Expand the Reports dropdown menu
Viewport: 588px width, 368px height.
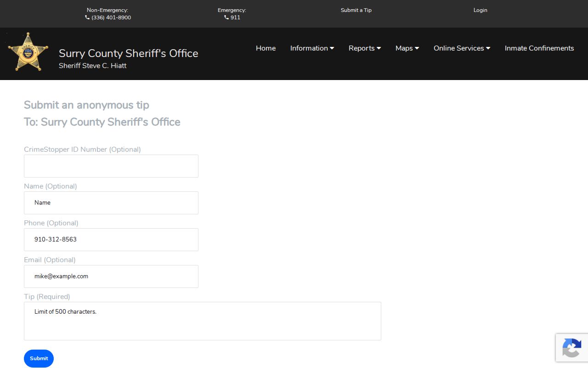(365, 48)
